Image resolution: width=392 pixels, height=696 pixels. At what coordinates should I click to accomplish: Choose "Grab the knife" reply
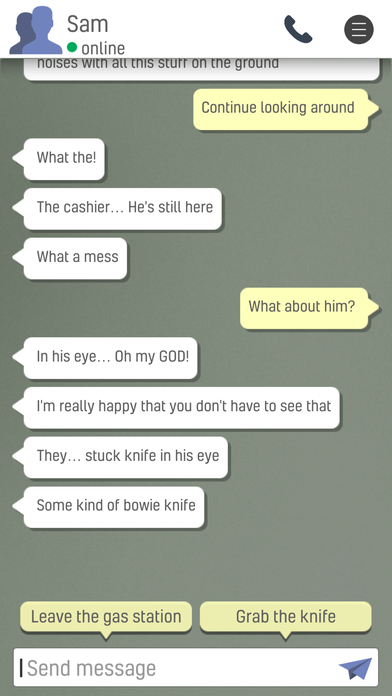pos(285,617)
